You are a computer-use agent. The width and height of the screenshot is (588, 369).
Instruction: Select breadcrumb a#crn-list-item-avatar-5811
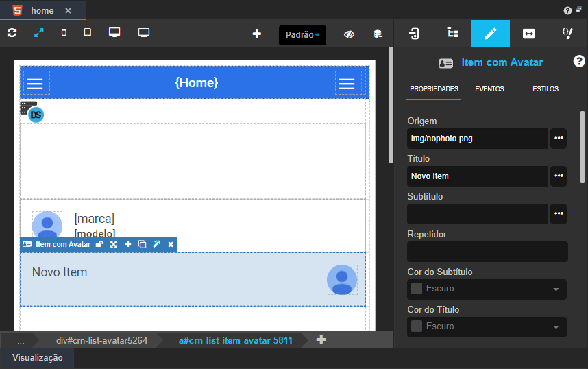coord(236,340)
